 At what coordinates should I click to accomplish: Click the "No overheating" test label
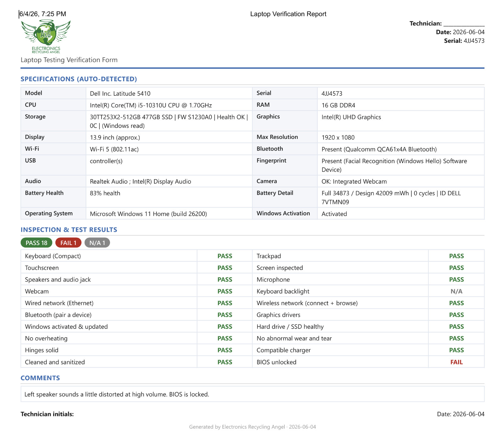46,339
